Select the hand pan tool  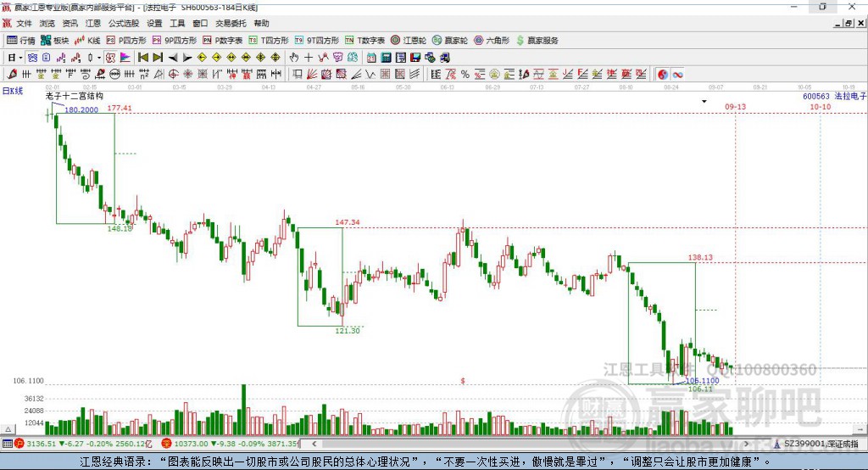click(294, 58)
